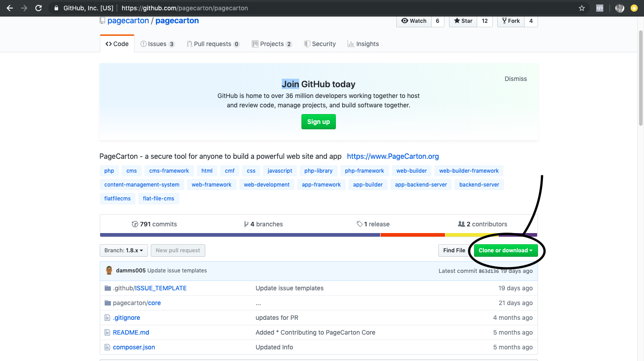
Task: Open the Issues tab
Action: pos(157,44)
